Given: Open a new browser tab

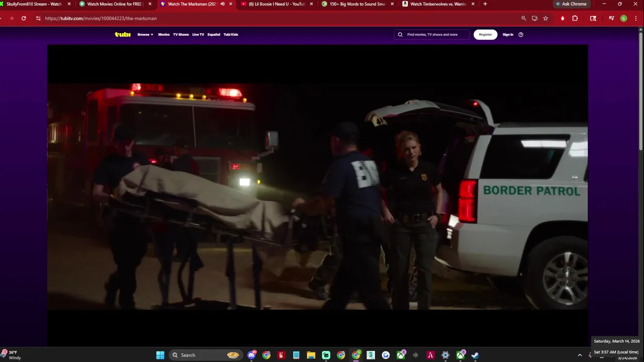Looking at the screenshot, I should click(485, 4).
